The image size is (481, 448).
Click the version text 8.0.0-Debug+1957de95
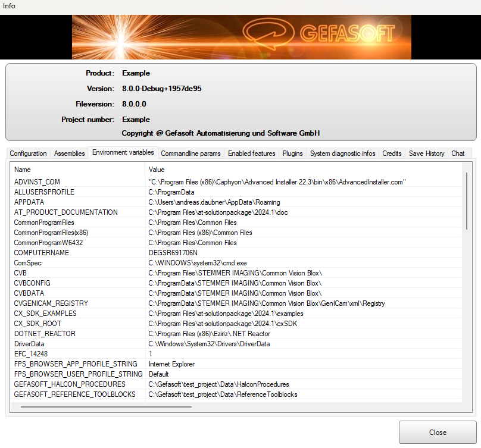[x=162, y=89]
